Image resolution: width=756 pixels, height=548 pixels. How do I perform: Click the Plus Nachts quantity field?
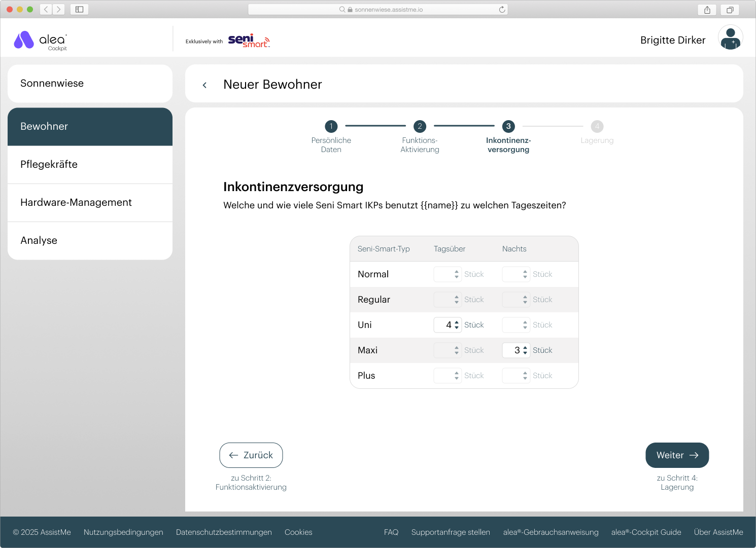[512, 376]
